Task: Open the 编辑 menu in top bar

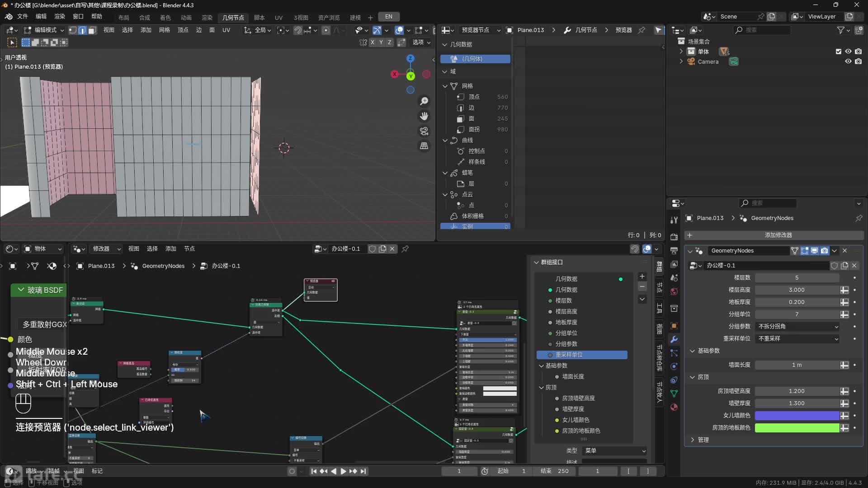Action: pyautogui.click(x=41, y=17)
